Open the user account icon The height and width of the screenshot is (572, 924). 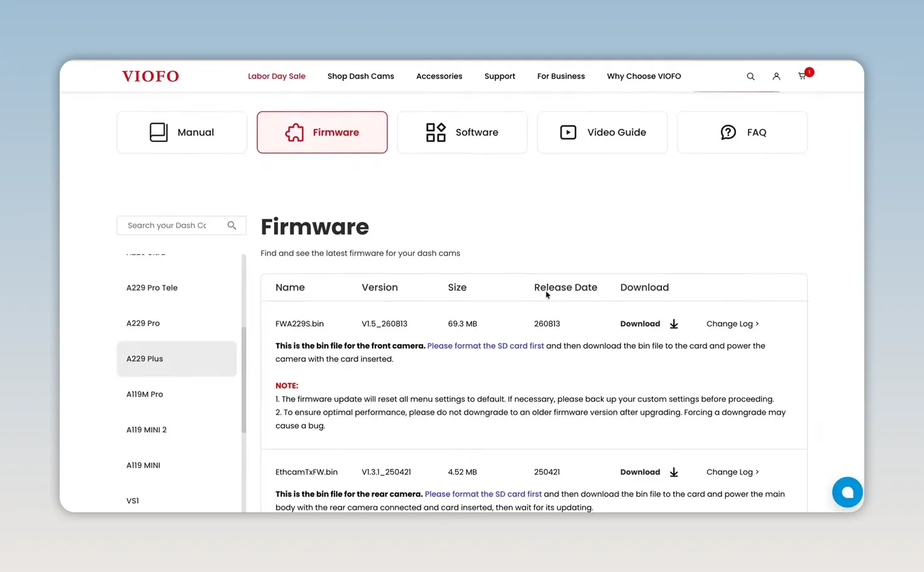pos(776,76)
